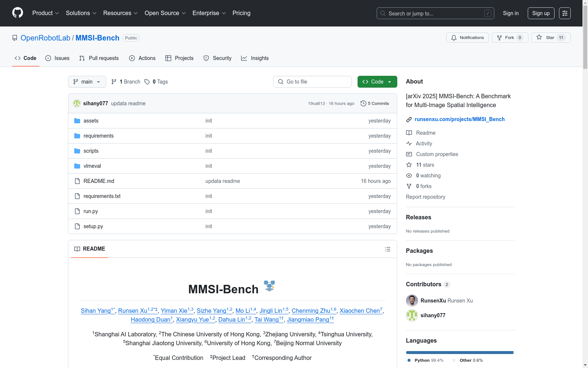Click the setup.py file icon
Image resolution: width=588 pixels, height=368 pixels.
(x=77, y=226)
